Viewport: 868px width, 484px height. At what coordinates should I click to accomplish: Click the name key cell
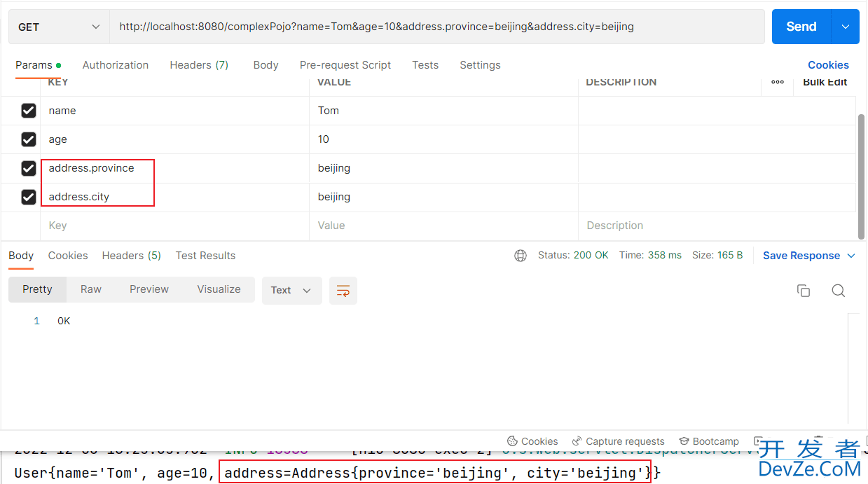175,111
